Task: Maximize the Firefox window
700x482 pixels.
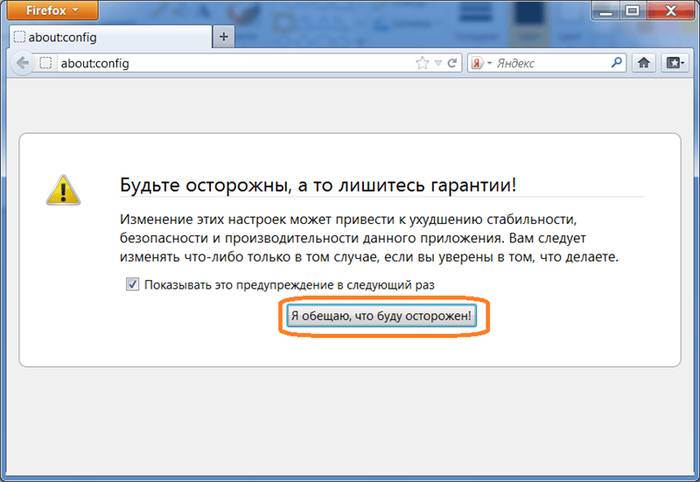Action: [x=632, y=10]
